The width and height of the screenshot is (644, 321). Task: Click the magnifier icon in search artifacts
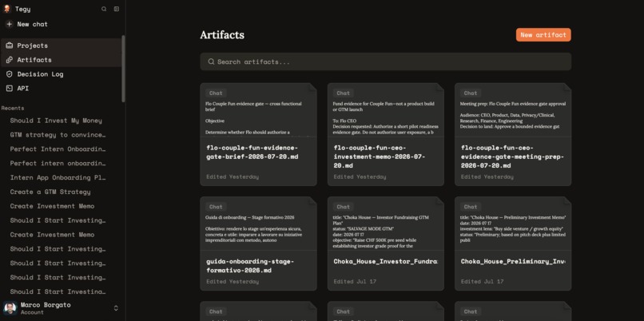[x=211, y=61]
